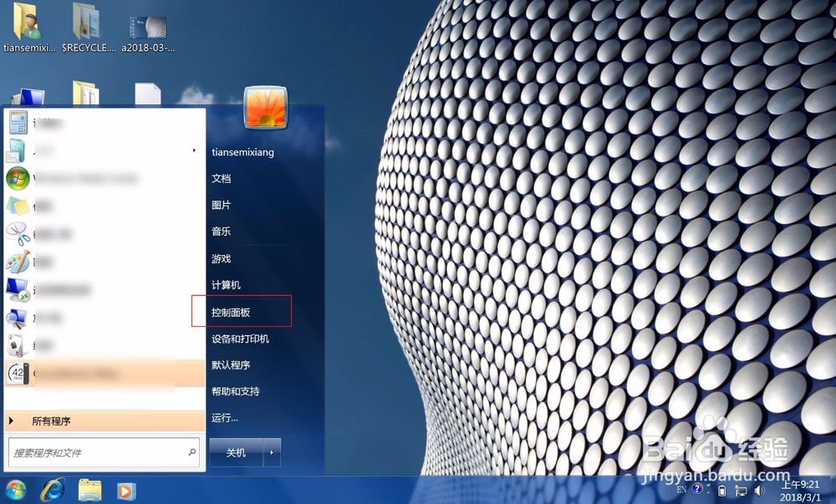Open 音乐 from the Start menu
The width and height of the screenshot is (836, 504).
[x=221, y=232]
